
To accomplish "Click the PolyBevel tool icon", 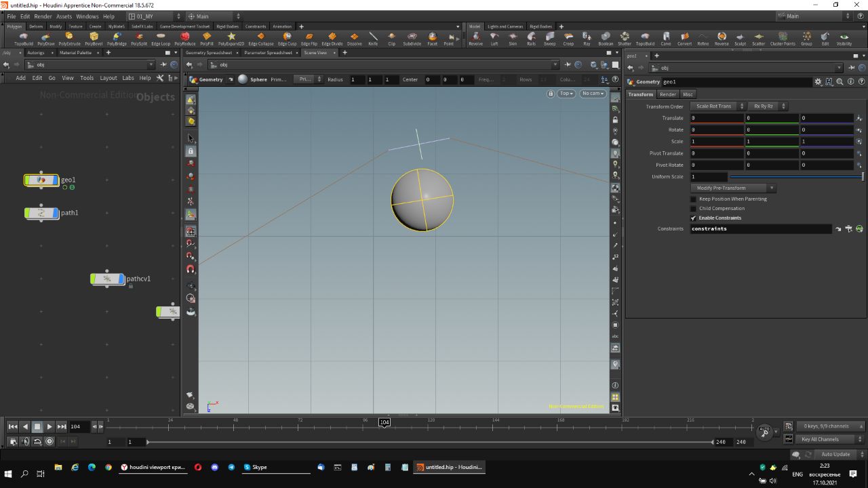I will pos(94,37).
